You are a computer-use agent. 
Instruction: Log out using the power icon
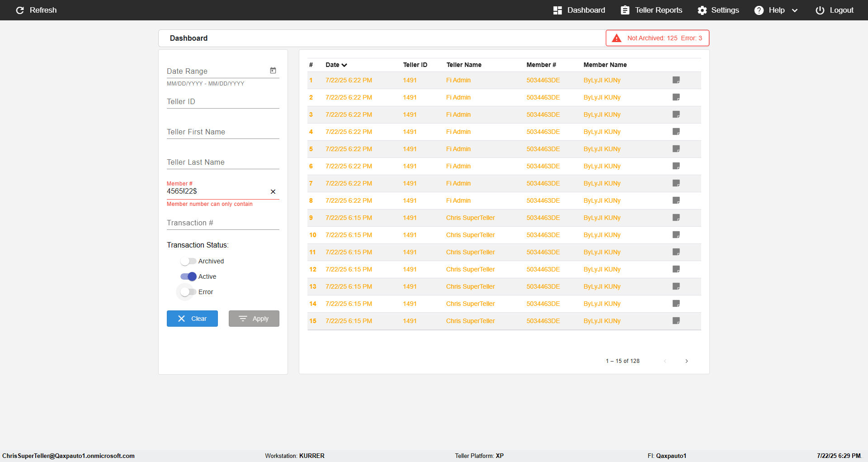(x=820, y=10)
